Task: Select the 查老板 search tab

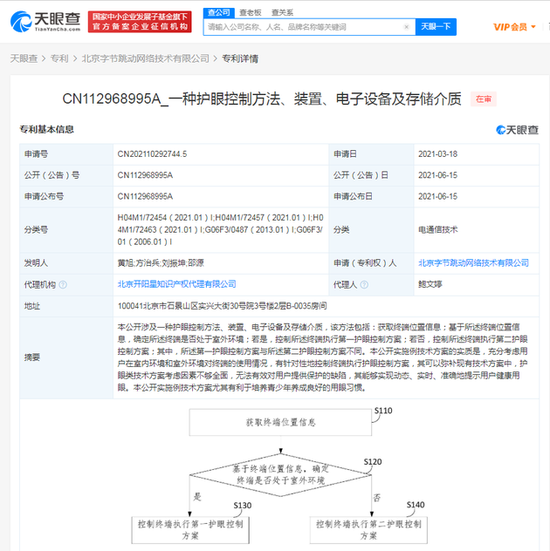Action: point(250,13)
